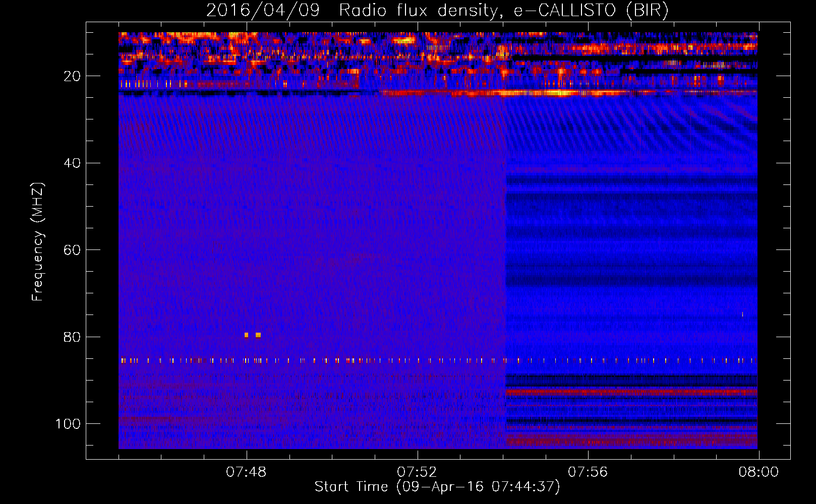Click the date "2016/04/09" in the title
Viewport: 816px width, 504px height.
pyautogui.click(x=263, y=10)
